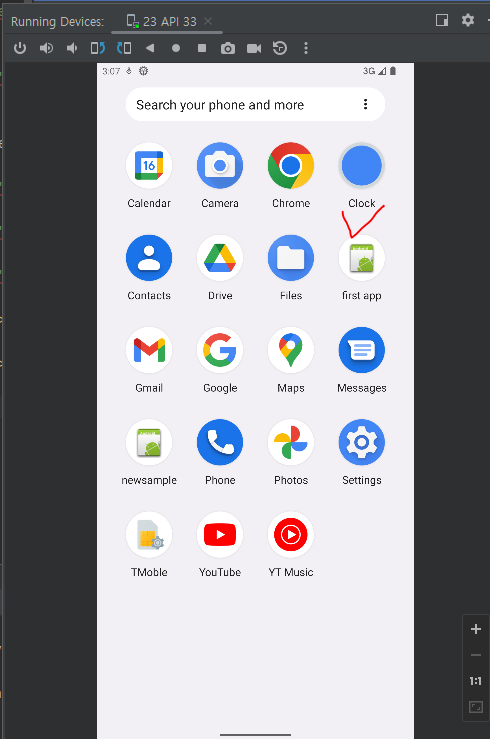Viewport: 490px width, 739px height.
Task: Click the zoom-to-fit screen button
Action: (476, 707)
